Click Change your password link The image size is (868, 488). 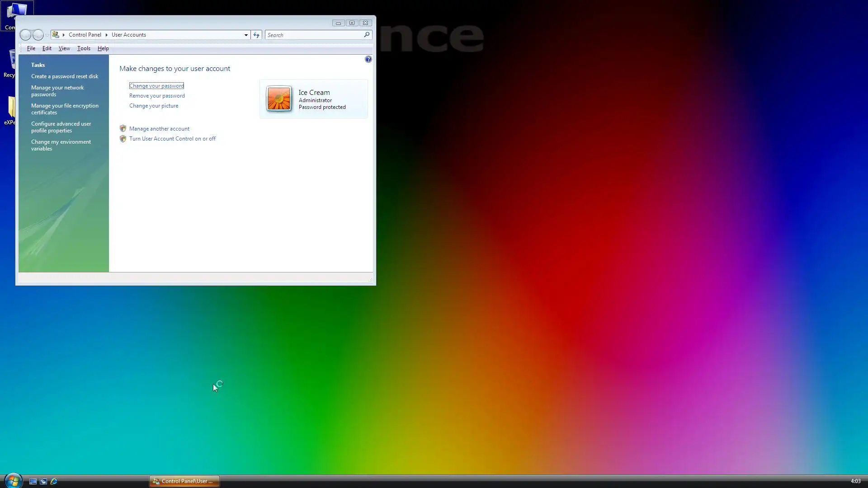pos(156,86)
